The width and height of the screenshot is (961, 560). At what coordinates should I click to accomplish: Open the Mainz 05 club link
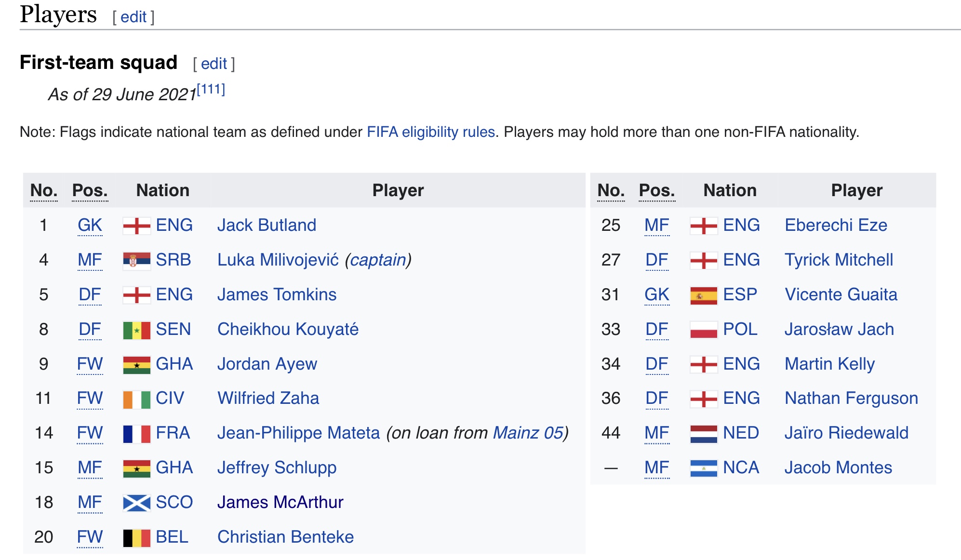tap(528, 433)
